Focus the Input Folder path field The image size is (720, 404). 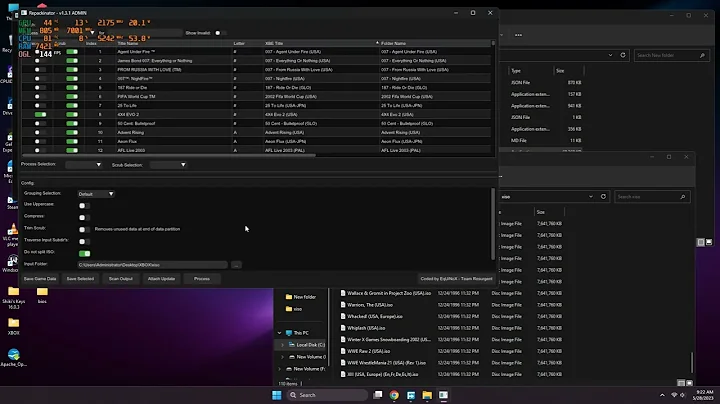click(152, 265)
